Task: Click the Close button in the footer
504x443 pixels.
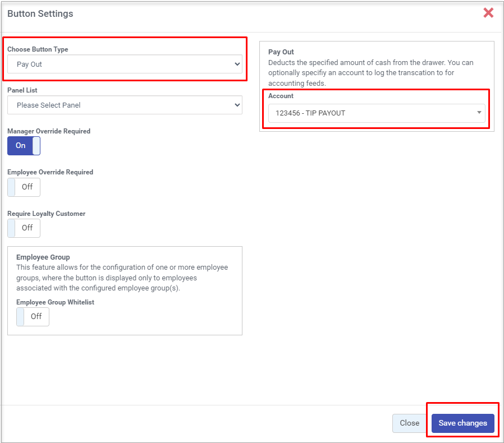Action: click(409, 423)
